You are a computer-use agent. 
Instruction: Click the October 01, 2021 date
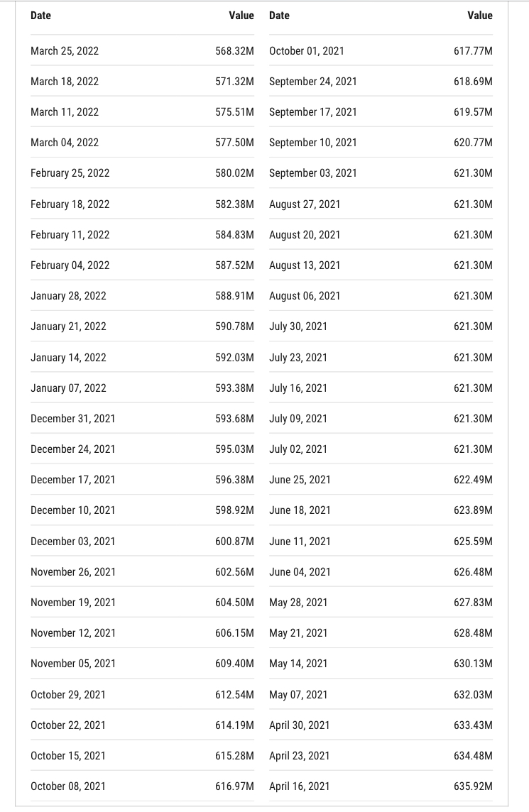click(x=307, y=51)
